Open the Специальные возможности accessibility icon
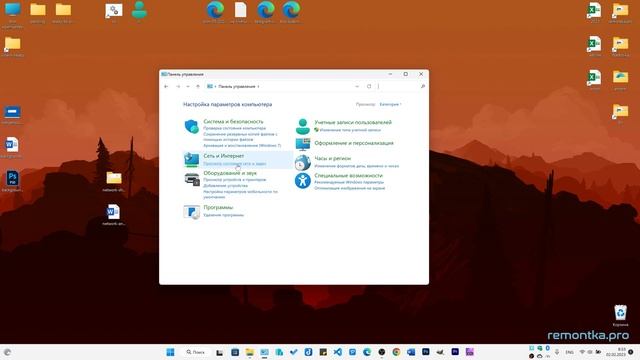The image size is (640, 360). tap(302, 180)
